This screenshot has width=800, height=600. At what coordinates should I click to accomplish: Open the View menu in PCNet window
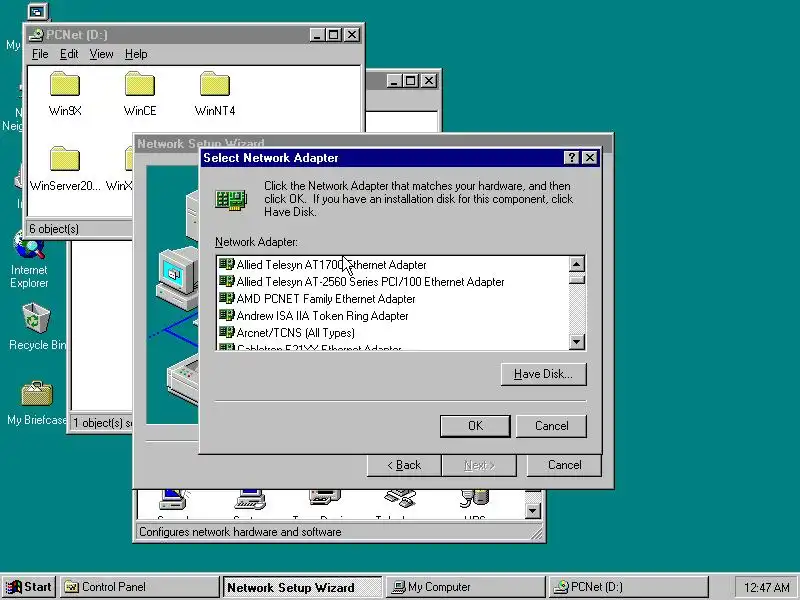(x=101, y=54)
